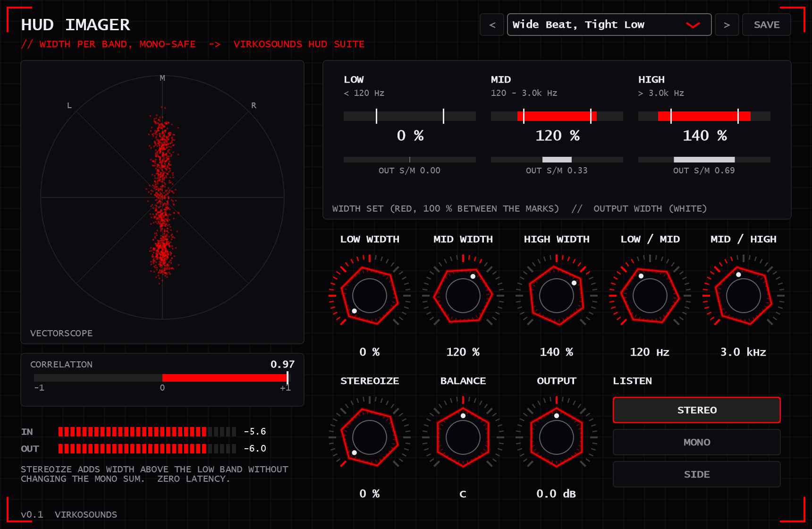
Task: Go to the next preset with the right arrow
Action: click(727, 25)
